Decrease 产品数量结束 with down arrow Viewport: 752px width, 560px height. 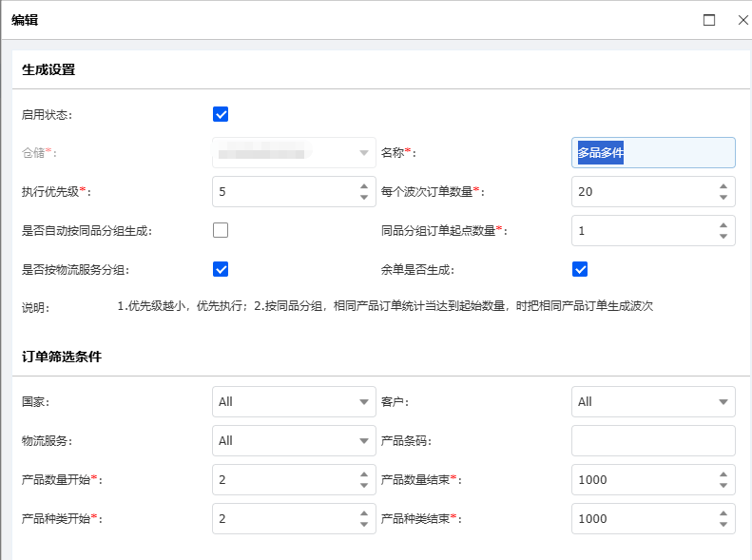coord(723,485)
